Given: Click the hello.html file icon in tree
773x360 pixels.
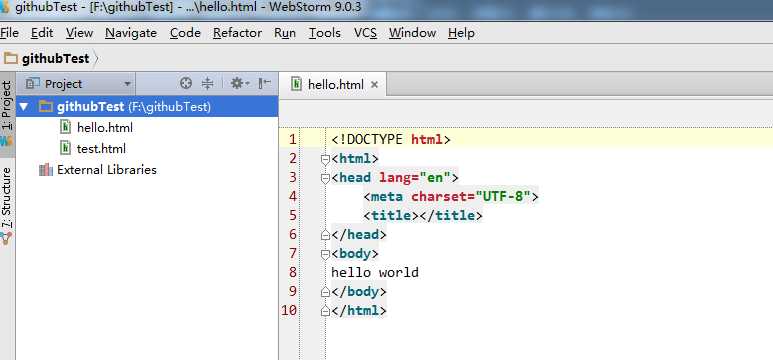Looking at the screenshot, I should [65, 127].
